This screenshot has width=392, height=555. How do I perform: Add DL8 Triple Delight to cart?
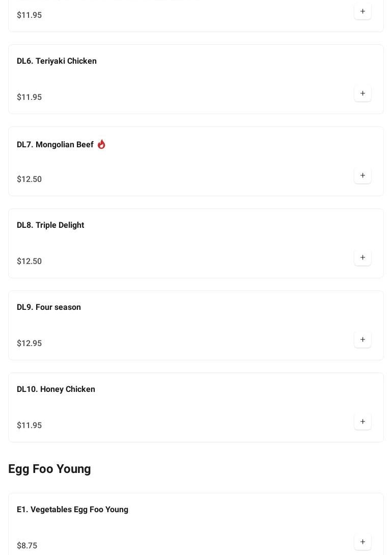362,258
